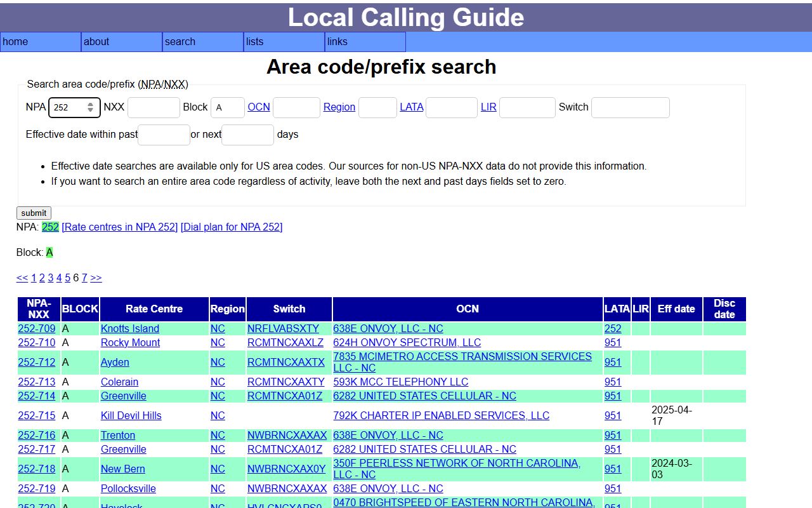This screenshot has width=812, height=508.
Task: Open switch NWBRNCXAX0Y link
Action: 287,469
